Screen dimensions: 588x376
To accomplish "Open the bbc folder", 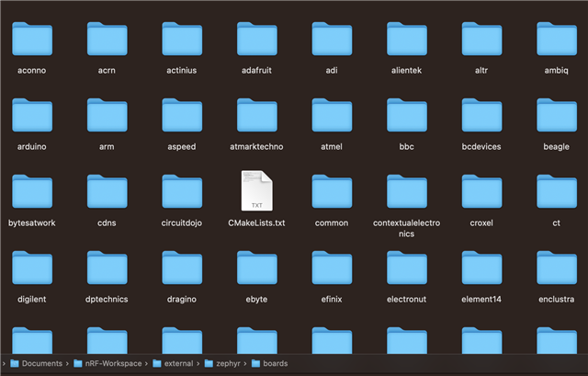I will (x=406, y=116).
